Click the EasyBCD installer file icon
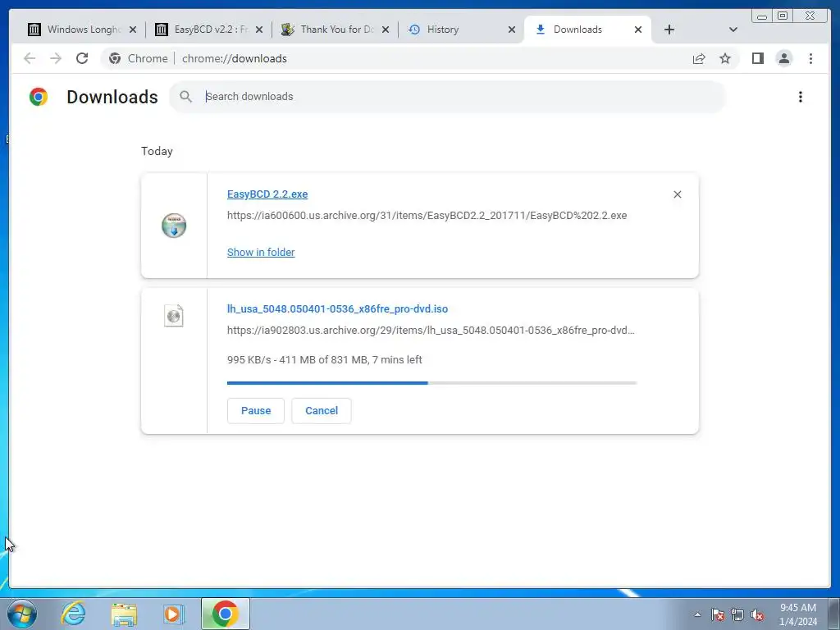 pos(174,226)
